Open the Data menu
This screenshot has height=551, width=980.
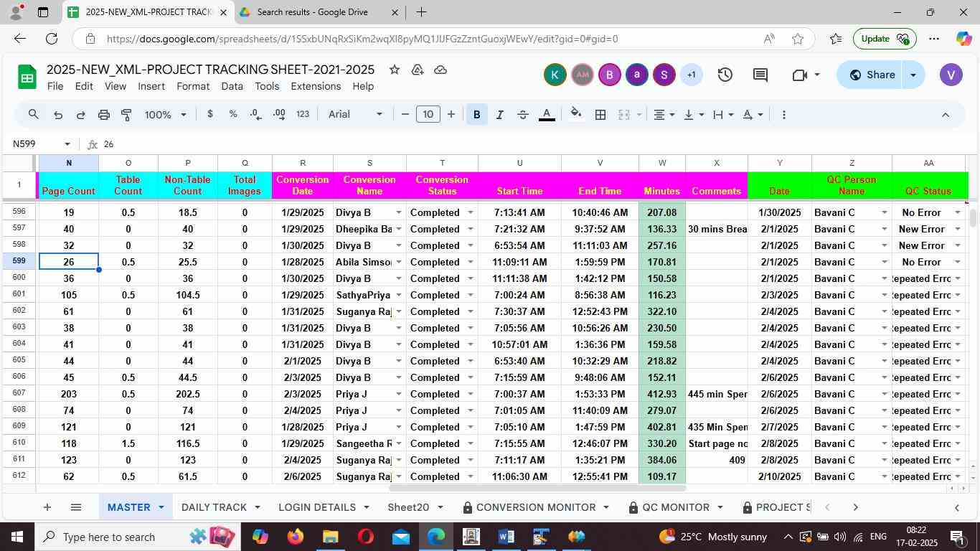coord(232,86)
